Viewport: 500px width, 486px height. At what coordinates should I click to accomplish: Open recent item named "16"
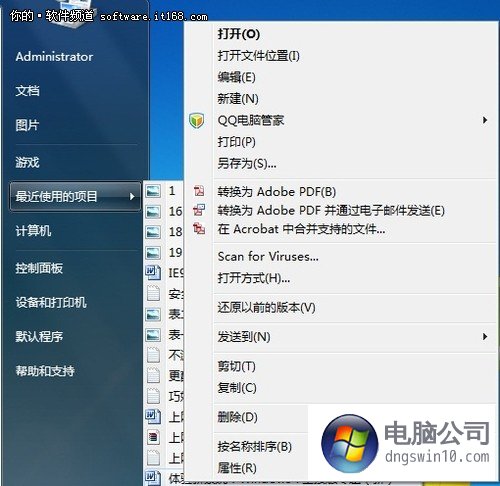click(176, 211)
